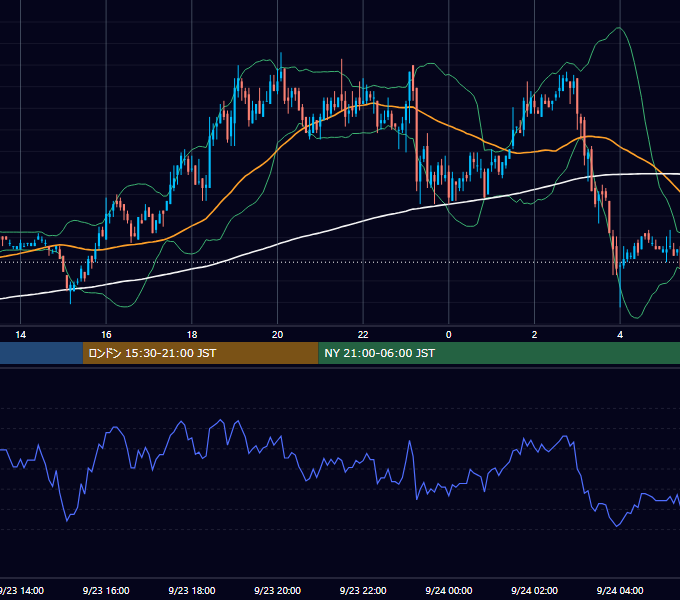Click the 9/23 20:00 date label
This screenshot has width=680, height=600.
pos(278,590)
